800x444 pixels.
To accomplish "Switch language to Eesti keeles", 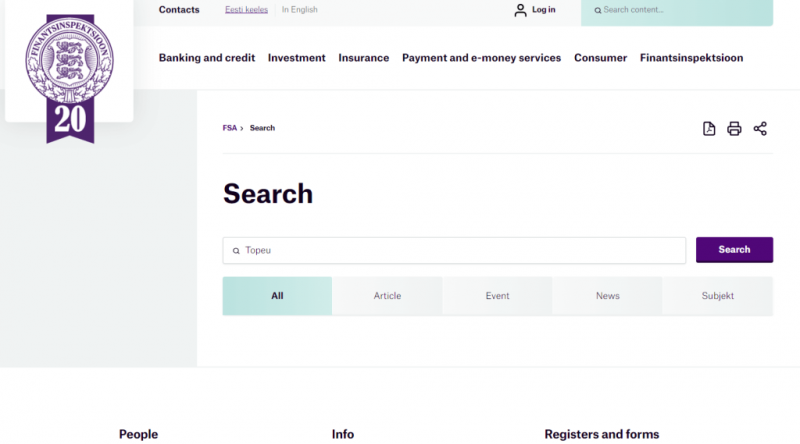I will [x=246, y=10].
